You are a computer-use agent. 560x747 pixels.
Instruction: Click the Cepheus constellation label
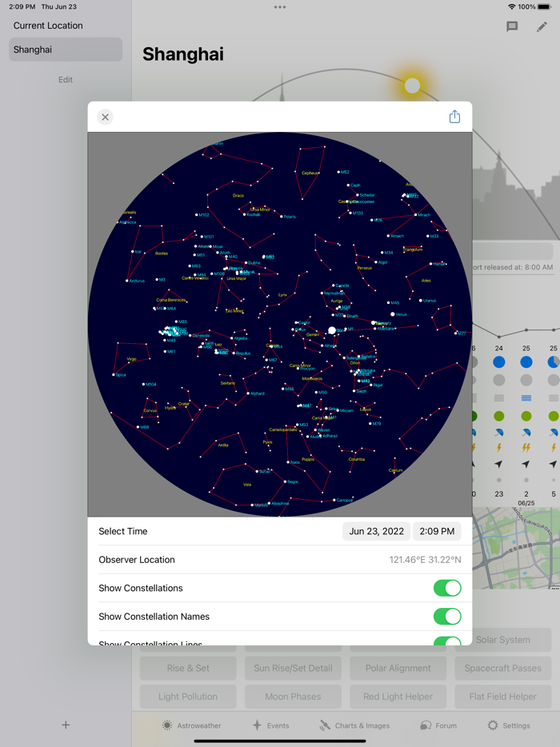pyautogui.click(x=310, y=173)
